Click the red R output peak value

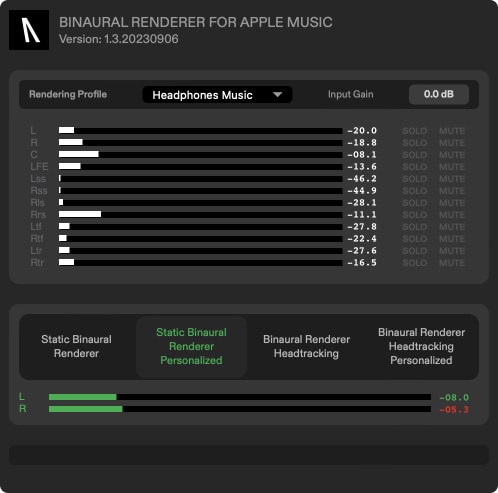pyautogui.click(x=454, y=409)
